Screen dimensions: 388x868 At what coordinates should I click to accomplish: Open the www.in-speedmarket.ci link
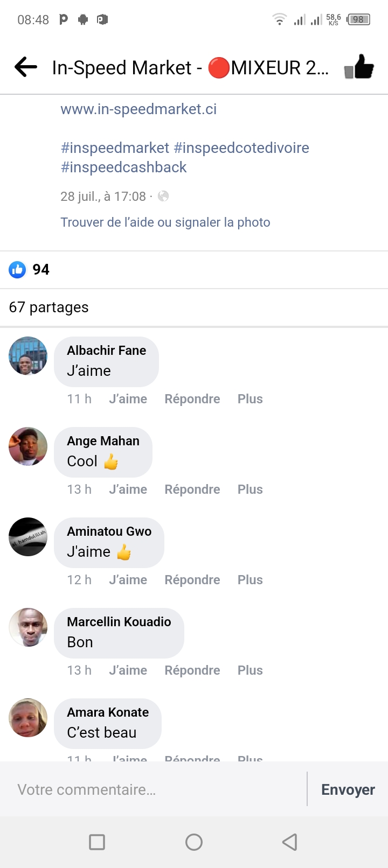point(138,109)
